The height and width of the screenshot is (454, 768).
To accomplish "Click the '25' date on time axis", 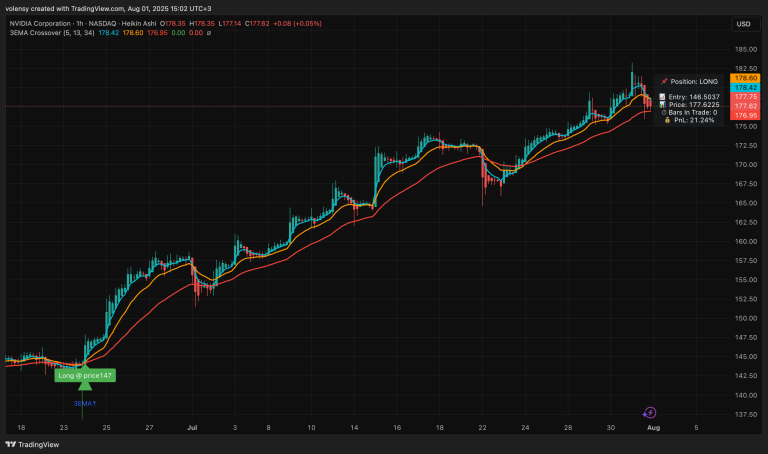I will click(106, 428).
